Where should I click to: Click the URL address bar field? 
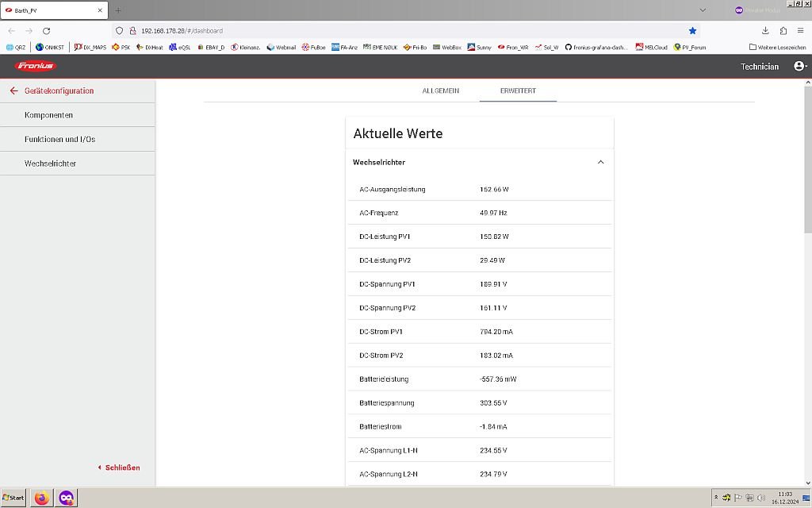[396, 31]
